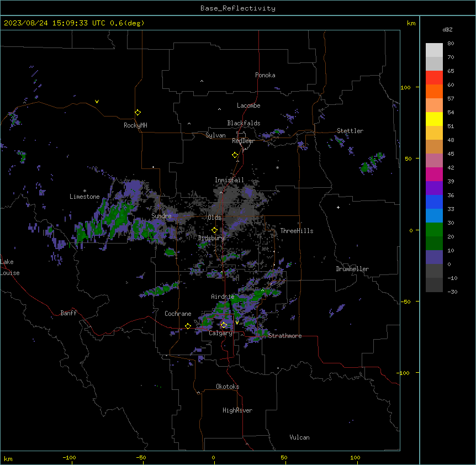Select the yellow diamond marker below Cochrane
This screenshot has width=476, height=465.
tap(188, 326)
